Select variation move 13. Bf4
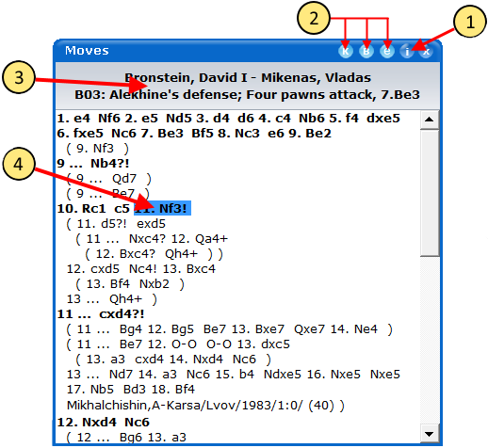Image resolution: width=488 pixels, height=448 pixels. [x=107, y=284]
